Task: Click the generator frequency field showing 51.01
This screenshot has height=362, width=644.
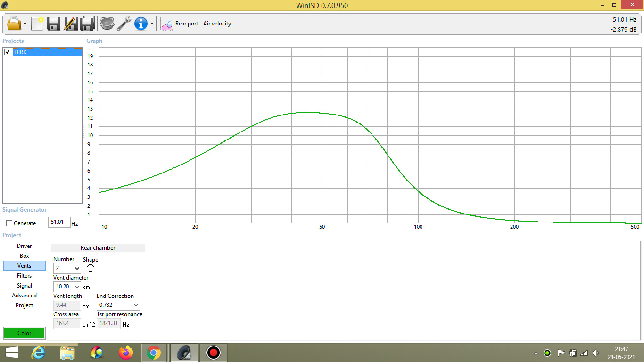Action: (59, 222)
